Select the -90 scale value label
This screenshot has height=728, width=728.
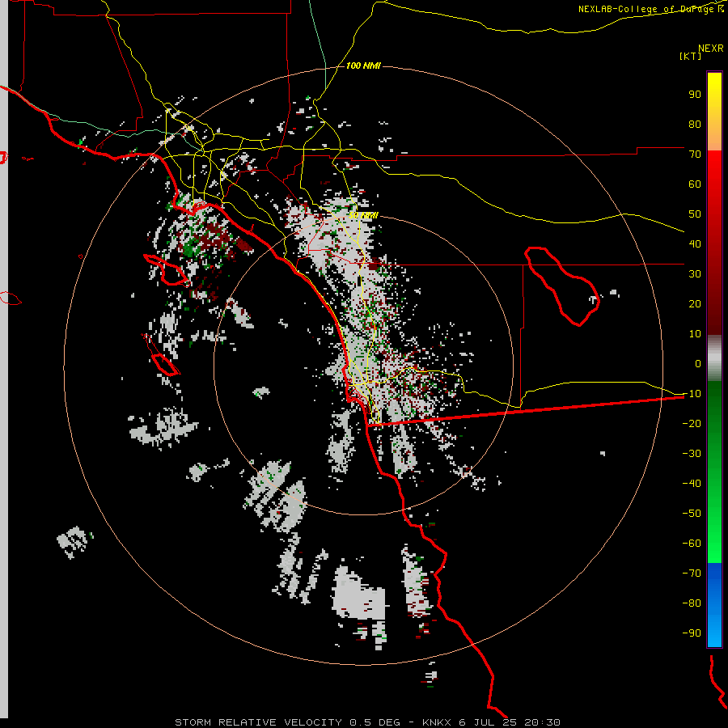[692, 633]
